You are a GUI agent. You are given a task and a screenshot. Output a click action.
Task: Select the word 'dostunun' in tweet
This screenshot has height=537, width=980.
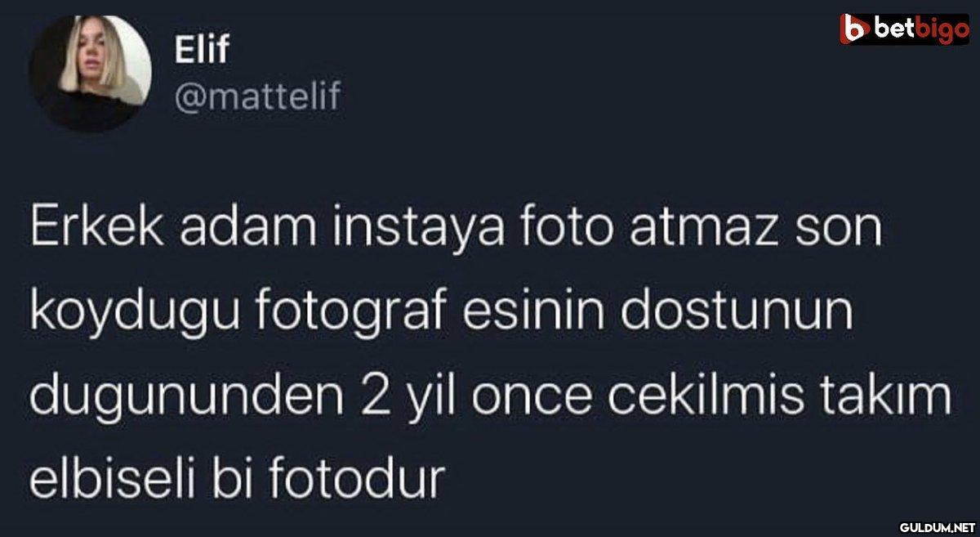click(x=759, y=314)
